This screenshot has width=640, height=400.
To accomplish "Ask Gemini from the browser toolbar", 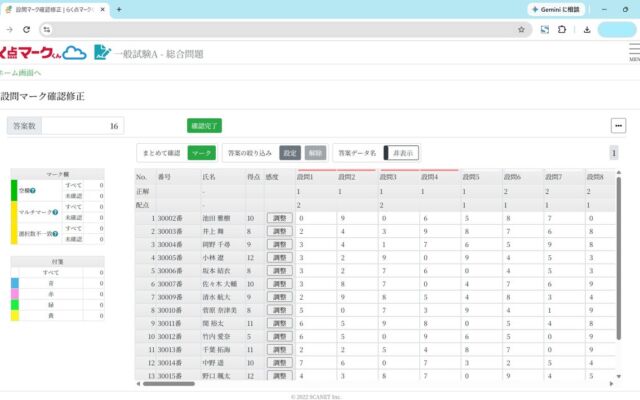I will (556, 9).
